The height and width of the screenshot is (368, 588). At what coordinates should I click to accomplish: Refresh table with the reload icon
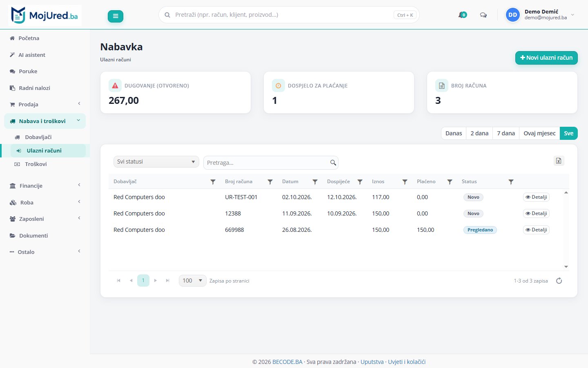tap(559, 280)
